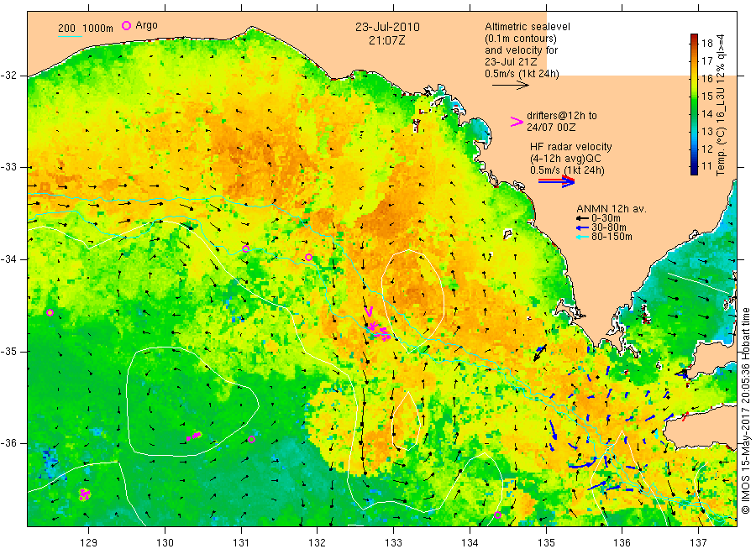The image size is (756, 554).
Task: Select the "drifters@12h to" legend text
Action: click(x=562, y=116)
